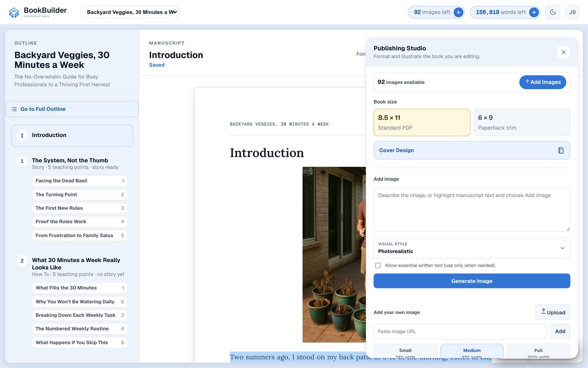
Task: Choose Small image width
Action: [405, 351]
